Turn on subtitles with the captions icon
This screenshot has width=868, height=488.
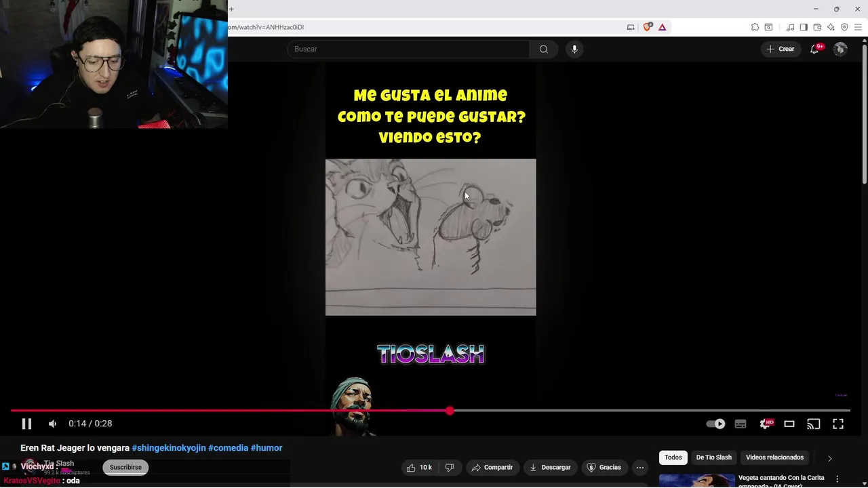(x=741, y=424)
